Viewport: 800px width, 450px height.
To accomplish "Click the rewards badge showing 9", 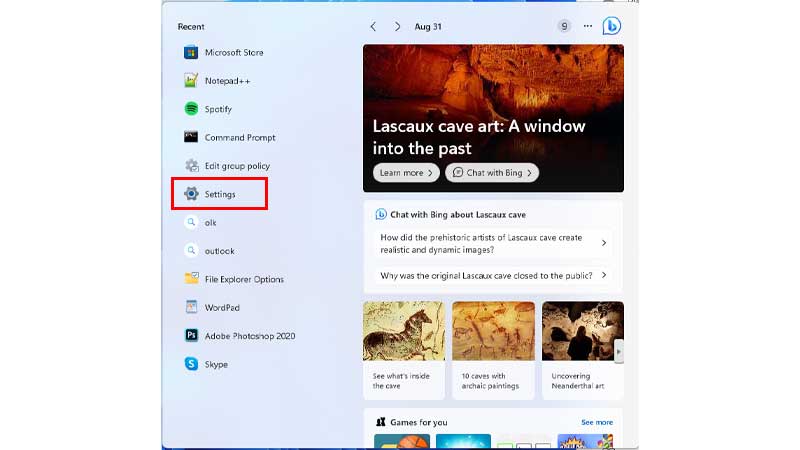I will pos(564,26).
